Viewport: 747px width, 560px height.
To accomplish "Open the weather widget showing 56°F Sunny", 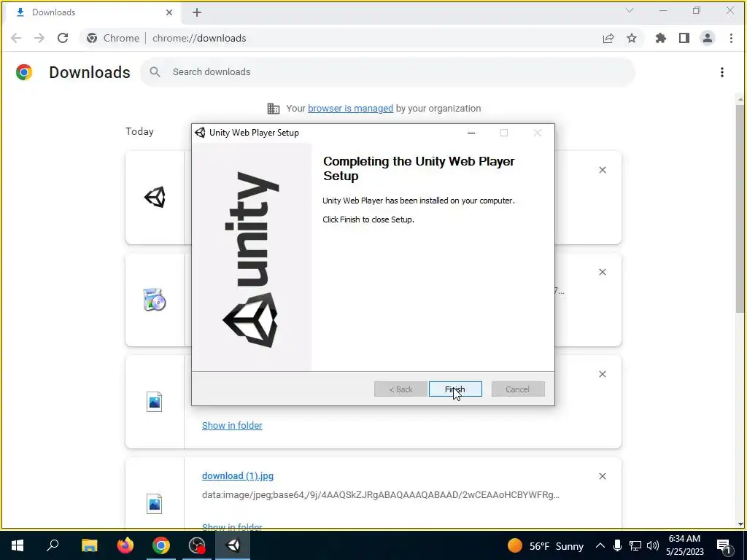I will (x=546, y=545).
